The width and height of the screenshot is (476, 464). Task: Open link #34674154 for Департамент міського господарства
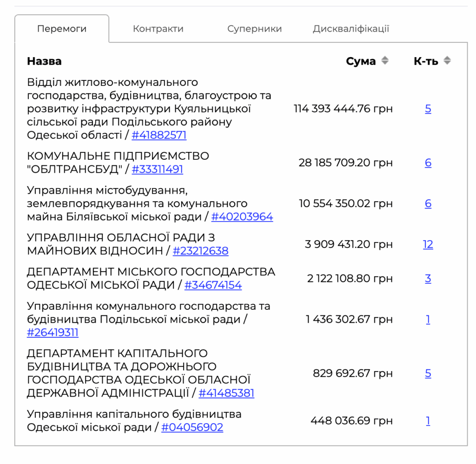point(213,285)
